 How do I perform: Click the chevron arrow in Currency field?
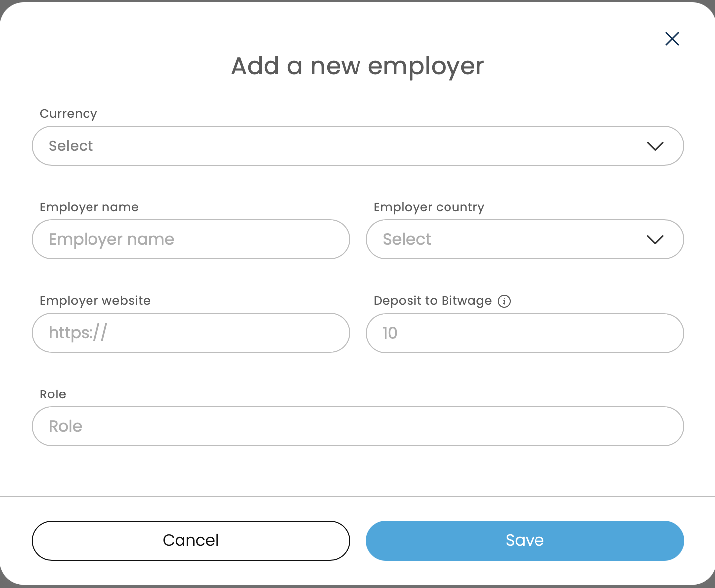(x=655, y=146)
